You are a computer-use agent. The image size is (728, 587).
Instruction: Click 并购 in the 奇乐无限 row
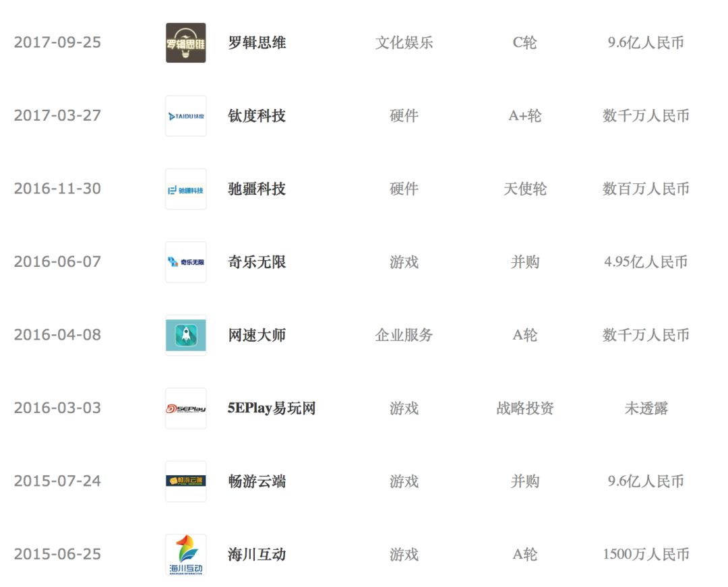tap(525, 261)
